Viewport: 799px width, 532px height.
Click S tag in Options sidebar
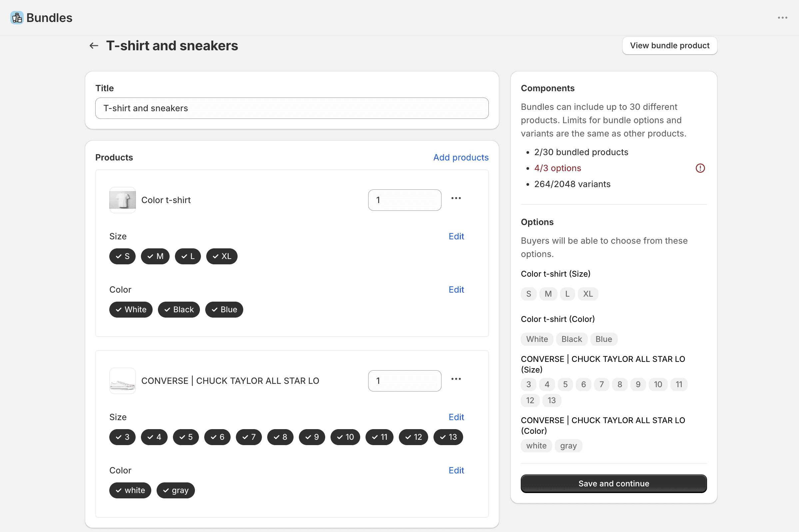click(x=528, y=294)
